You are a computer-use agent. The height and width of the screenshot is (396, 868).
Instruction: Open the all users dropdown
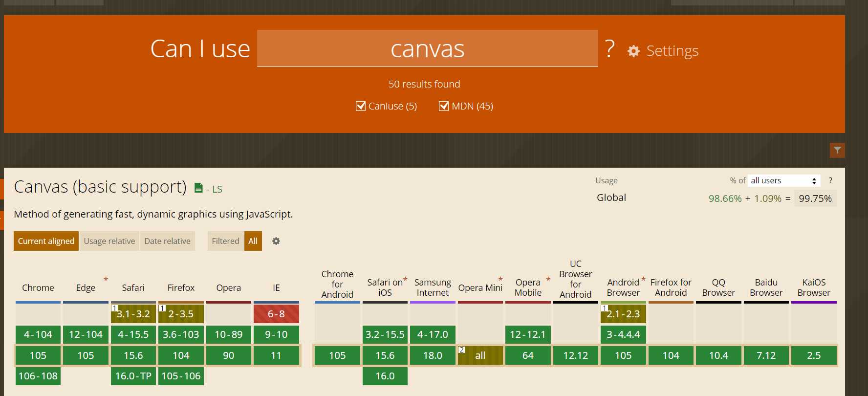pos(784,180)
